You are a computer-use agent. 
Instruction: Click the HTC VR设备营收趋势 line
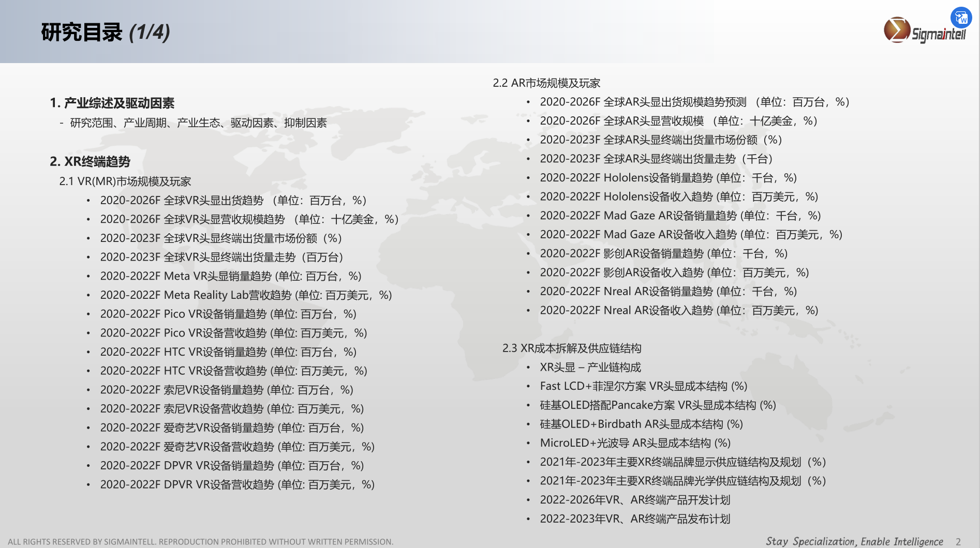[x=233, y=371]
